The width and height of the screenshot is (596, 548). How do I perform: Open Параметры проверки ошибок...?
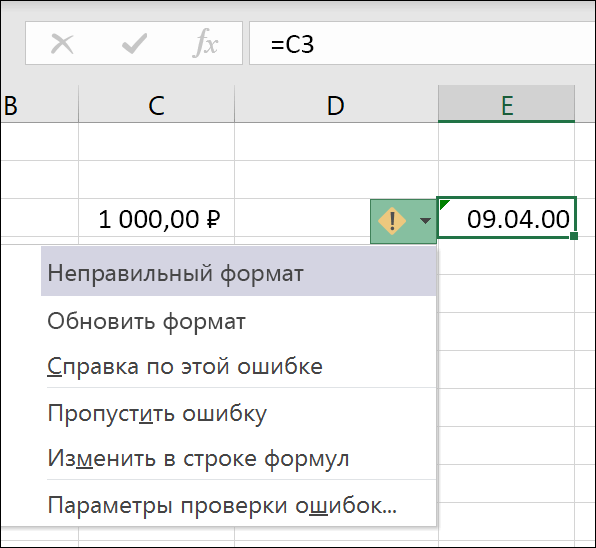(x=238, y=505)
